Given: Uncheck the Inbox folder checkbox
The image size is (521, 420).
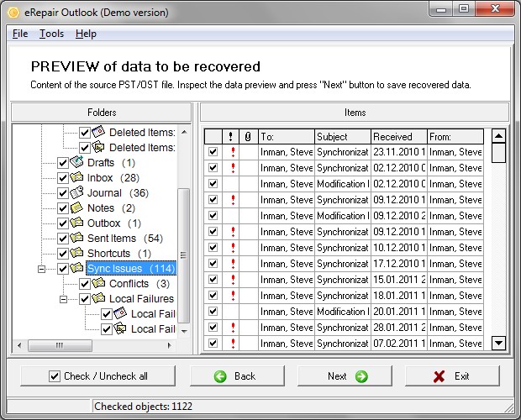Looking at the screenshot, I should coord(63,178).
